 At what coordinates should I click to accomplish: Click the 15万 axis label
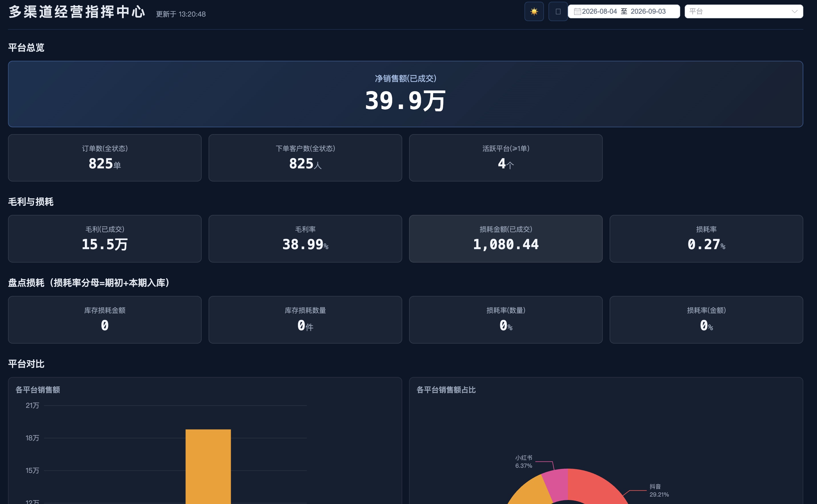32,470
